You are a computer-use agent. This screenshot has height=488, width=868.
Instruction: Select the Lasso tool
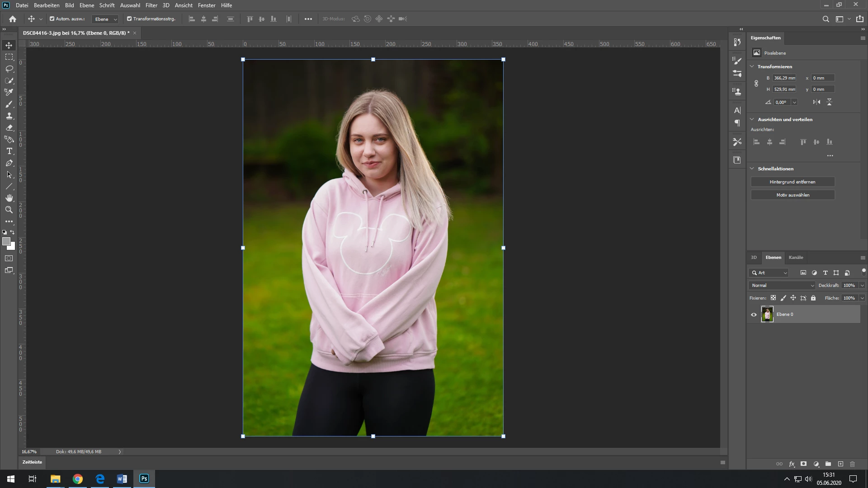[x=9, y=69]
